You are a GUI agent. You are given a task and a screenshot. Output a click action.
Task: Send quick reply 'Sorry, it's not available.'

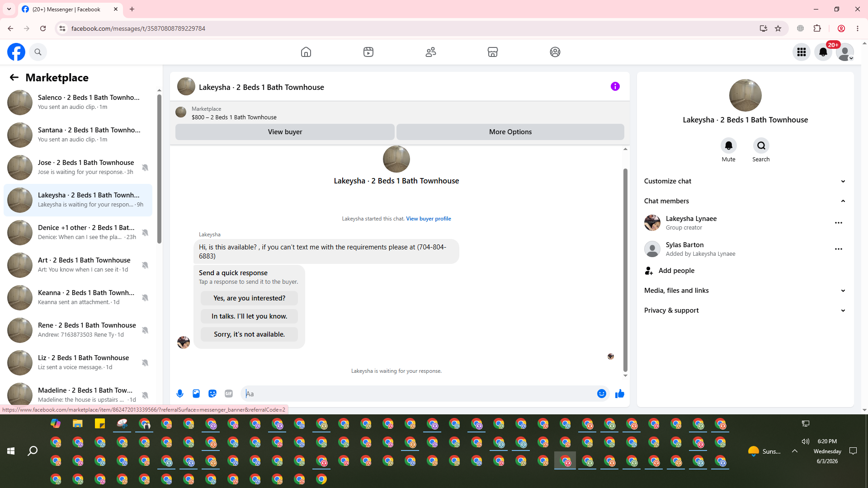click(250, 334)
